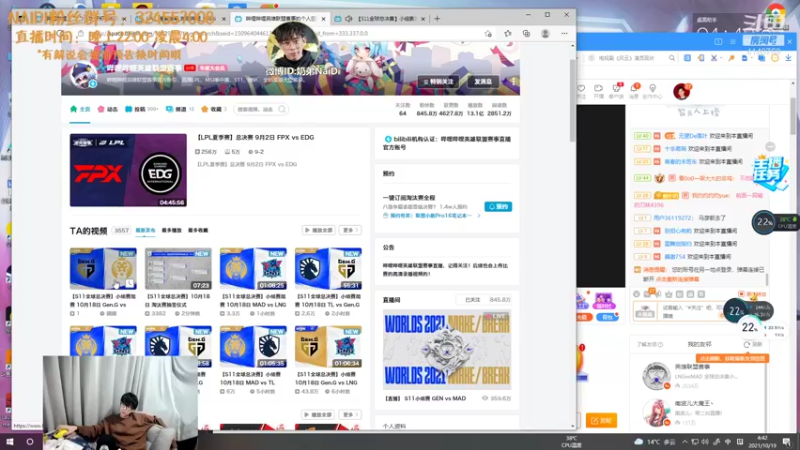Click the browser new tab plus button
This screenshot has width=800, height=450.
437,18
